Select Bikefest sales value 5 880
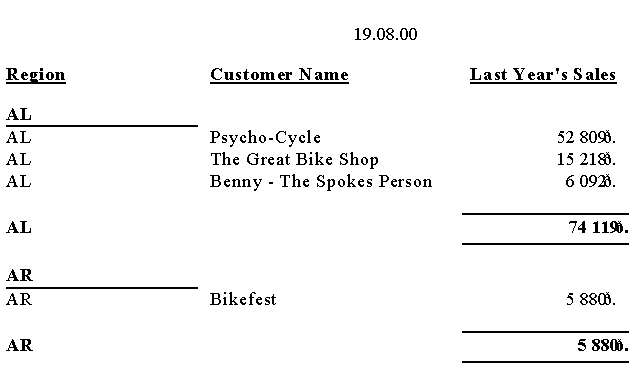This screenshot has width=636, height=371. [x=591, y=300]
